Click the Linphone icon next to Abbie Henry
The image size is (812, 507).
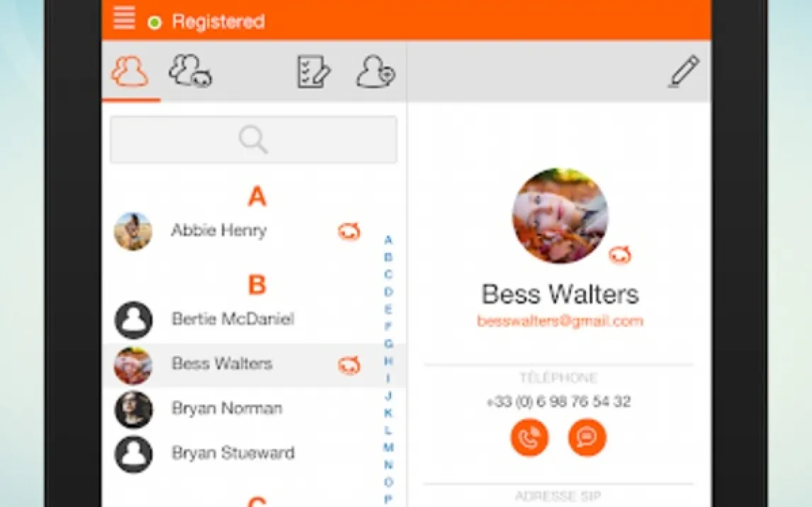349,231
